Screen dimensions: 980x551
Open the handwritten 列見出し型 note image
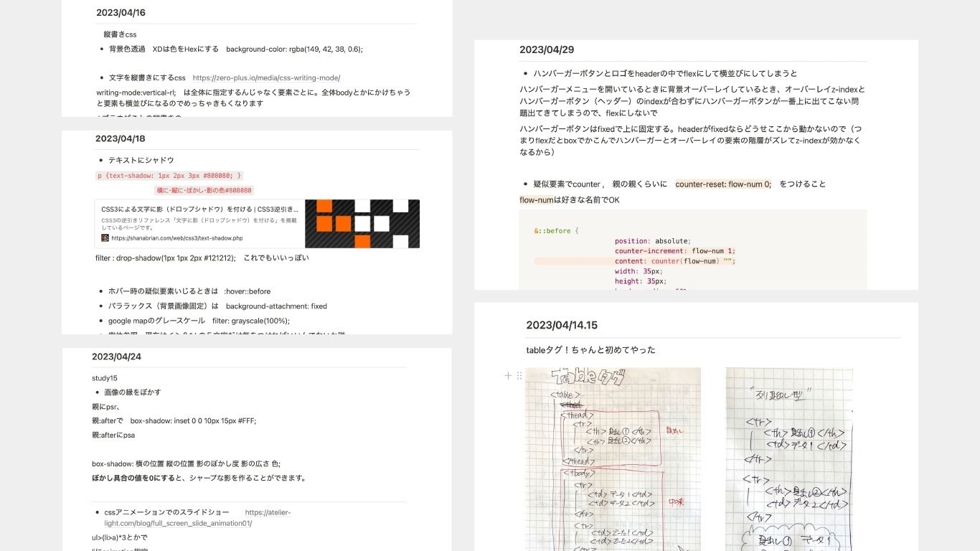[789, 459]
